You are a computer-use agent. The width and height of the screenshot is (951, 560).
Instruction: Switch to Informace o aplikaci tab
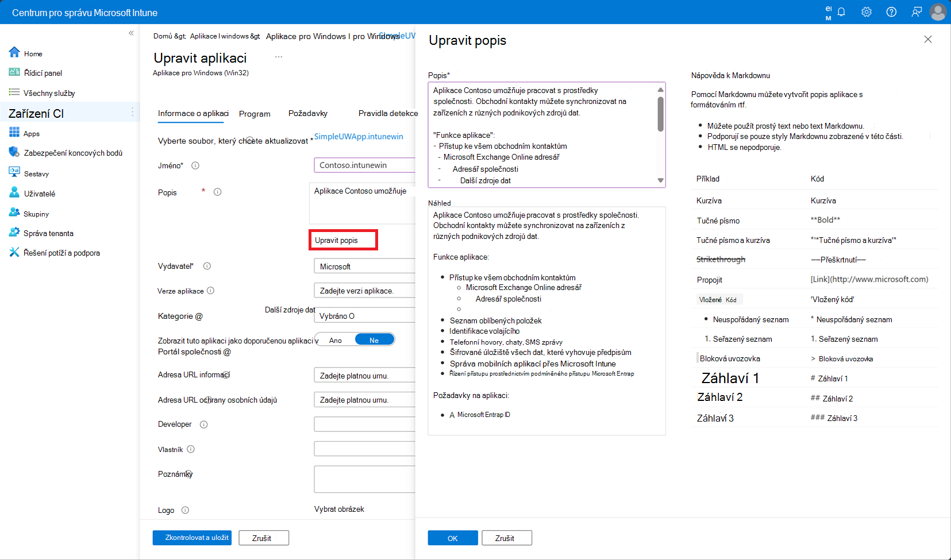[193, 113]
